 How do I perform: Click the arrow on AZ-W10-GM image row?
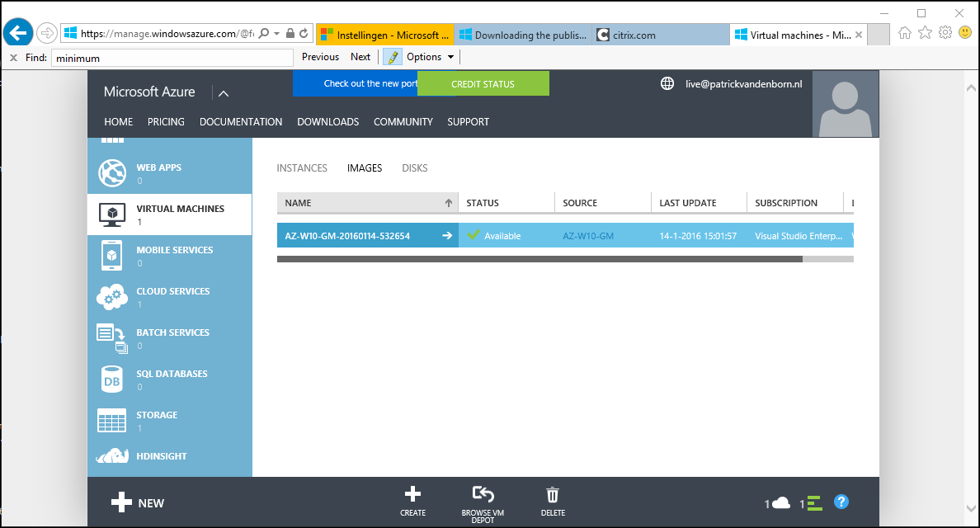click(447, 236)
